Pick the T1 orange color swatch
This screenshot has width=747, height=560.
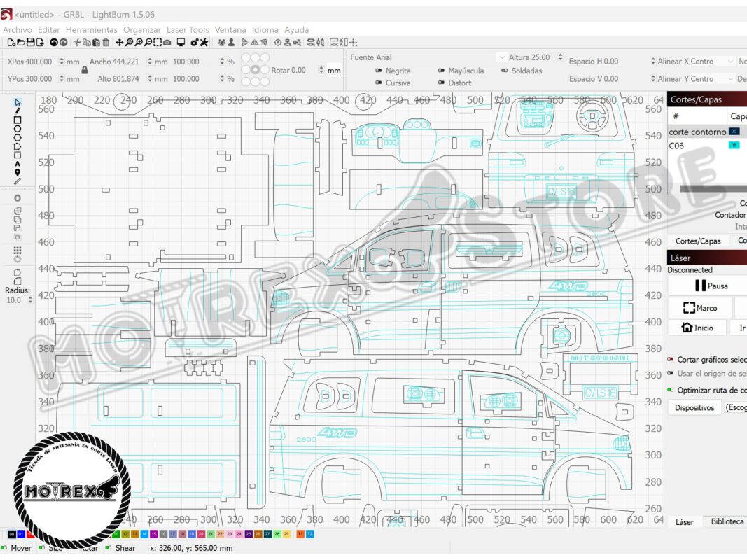coord(300,534)
